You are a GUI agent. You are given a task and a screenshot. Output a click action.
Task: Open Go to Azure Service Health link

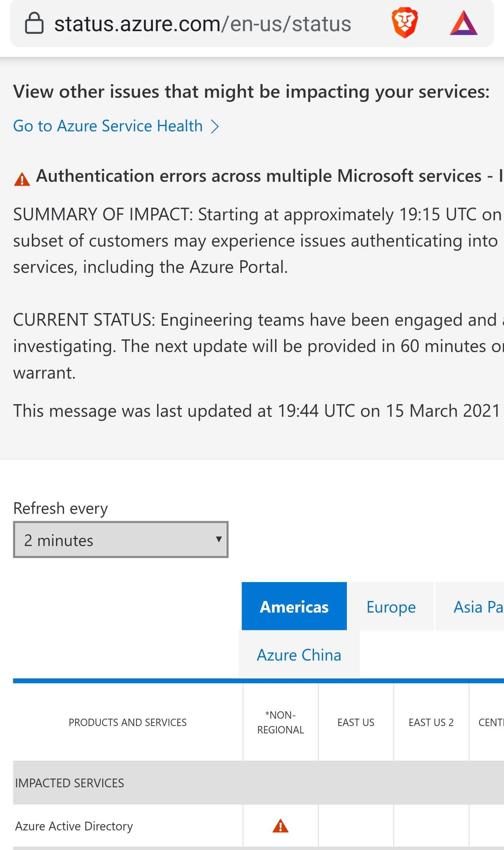tap(108, 126)
